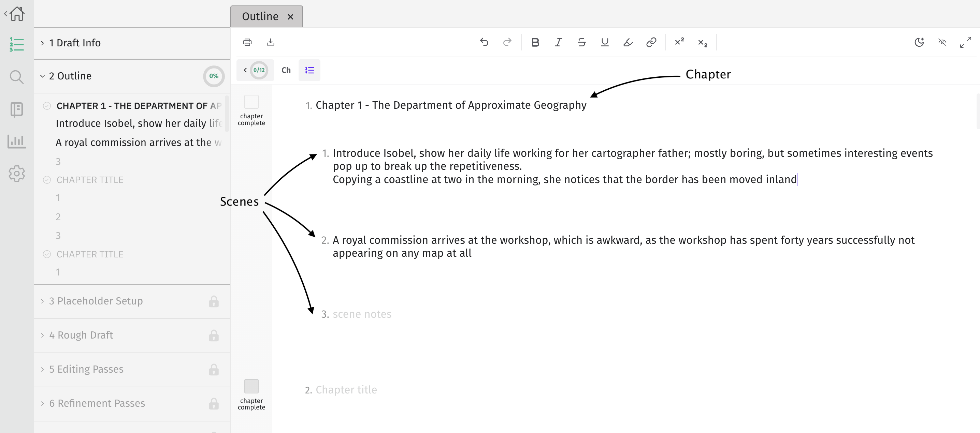This screenshot has width=980, height=433.
Task: Click the sidebar tree scrollbar
Action: 227,114
